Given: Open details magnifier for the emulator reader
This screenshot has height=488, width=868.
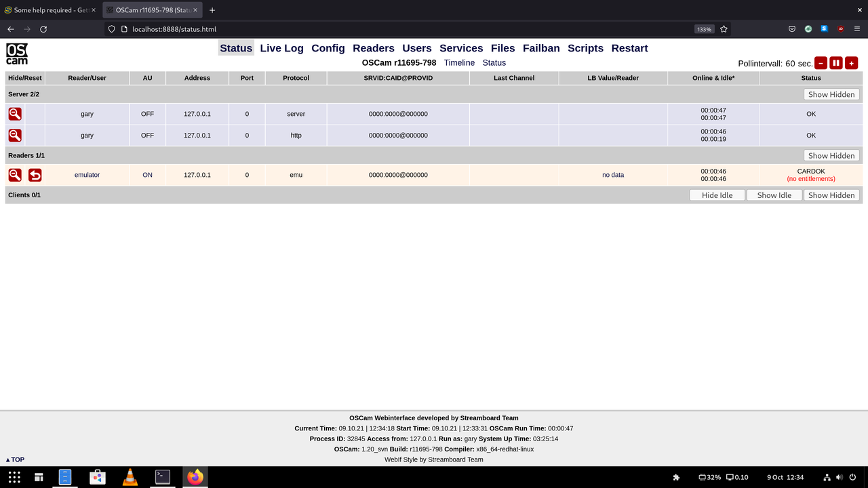Looking at the screenshot, I should 15,175.
